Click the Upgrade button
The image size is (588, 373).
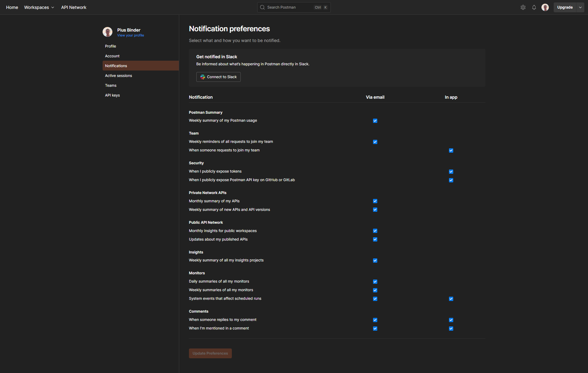pyautogui.click(x=565, y=7)
